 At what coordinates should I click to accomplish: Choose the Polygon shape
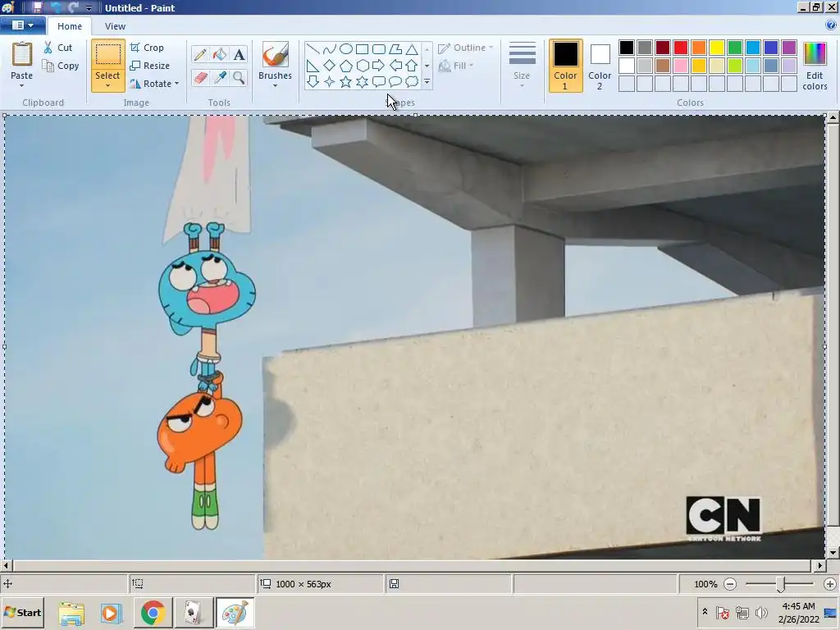[x=395, y=49]
